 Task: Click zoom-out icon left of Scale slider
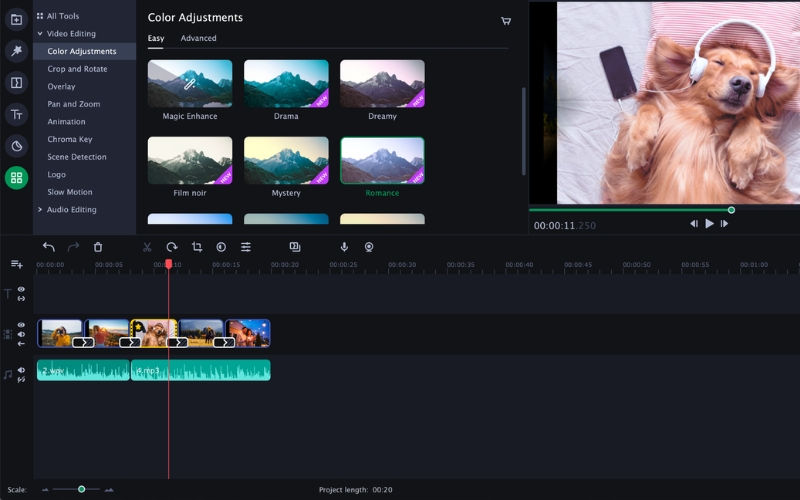45,490
